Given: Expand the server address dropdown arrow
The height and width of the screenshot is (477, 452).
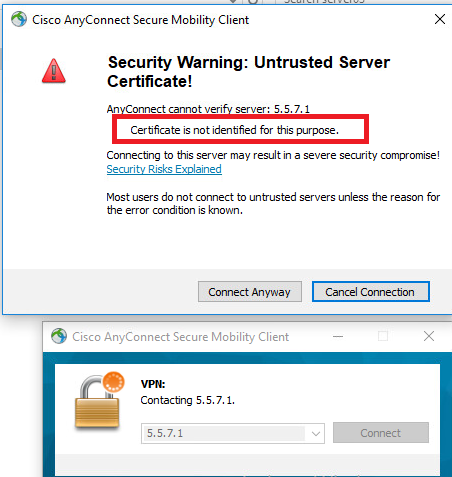Looking at the screenshot, I should (315, 434).
